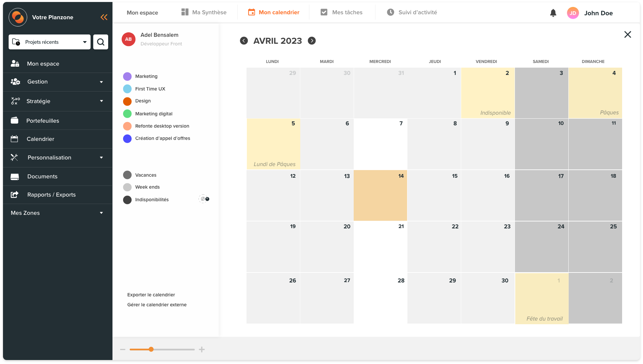Toggle the Indisponibilités add/edit icon
Viewport: 643px width, 364px height.
coord(204,199)
